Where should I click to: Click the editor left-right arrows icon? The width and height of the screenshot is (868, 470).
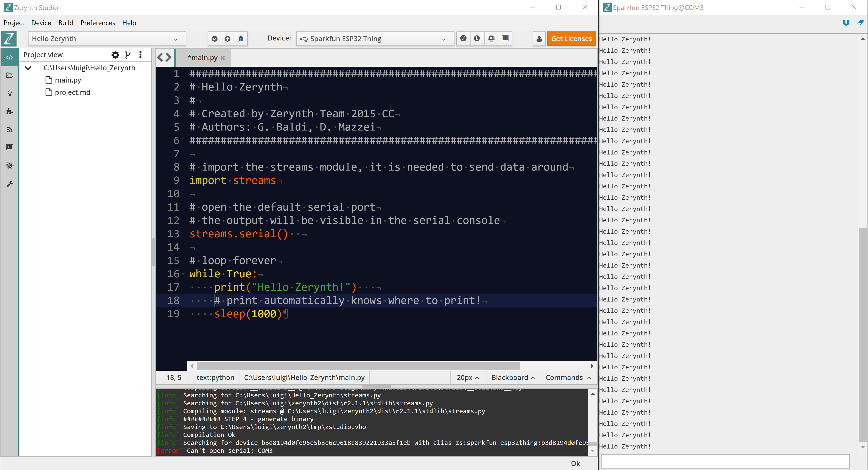(164, 58)
